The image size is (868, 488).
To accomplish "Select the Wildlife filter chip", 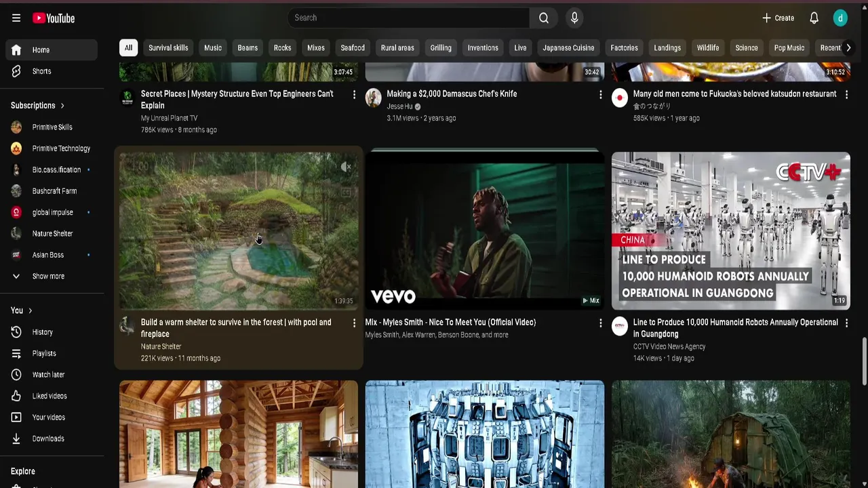I will (708, 48).
